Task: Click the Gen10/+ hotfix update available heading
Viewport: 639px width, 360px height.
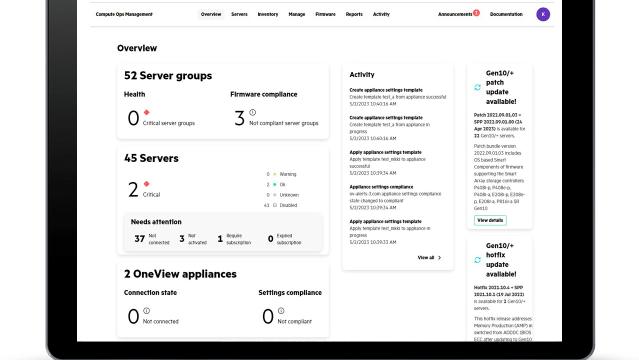Action: point(501,260)
